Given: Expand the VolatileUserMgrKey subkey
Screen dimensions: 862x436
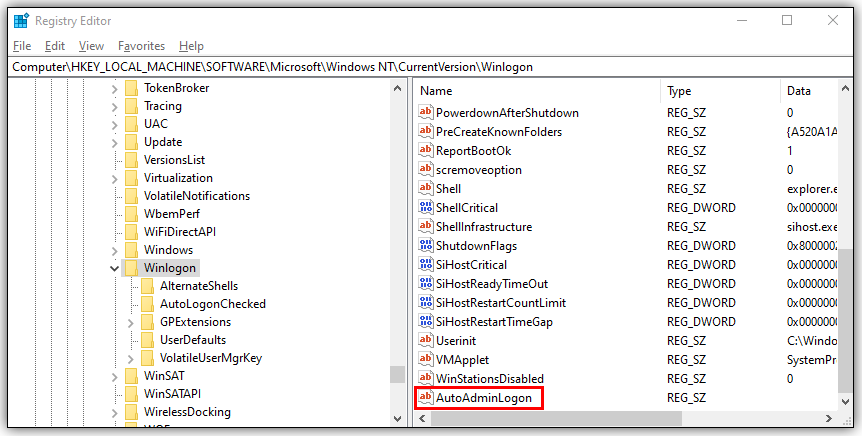Looking at the screenshot, I should click(x=131, y=358).
